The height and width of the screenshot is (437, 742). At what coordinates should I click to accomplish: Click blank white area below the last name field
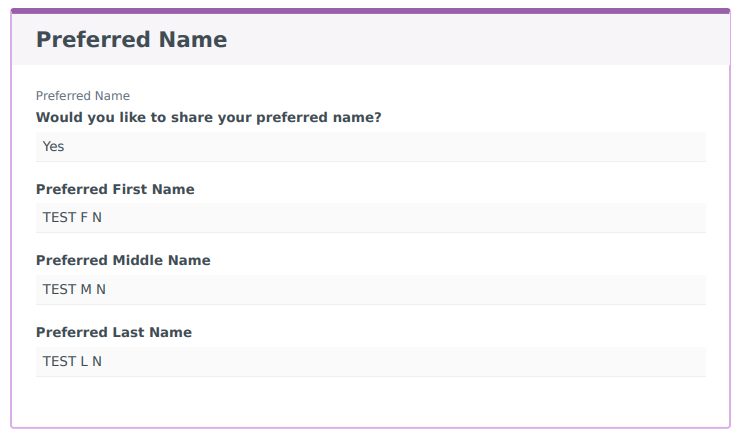370,402
